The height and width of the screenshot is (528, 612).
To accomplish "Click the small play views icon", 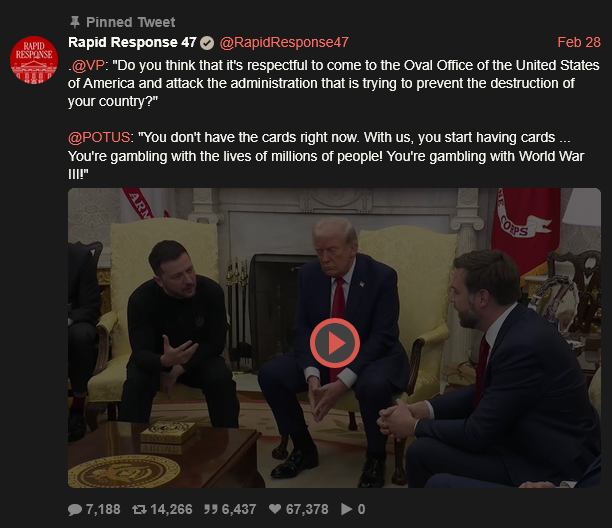I will click(346, 509).
